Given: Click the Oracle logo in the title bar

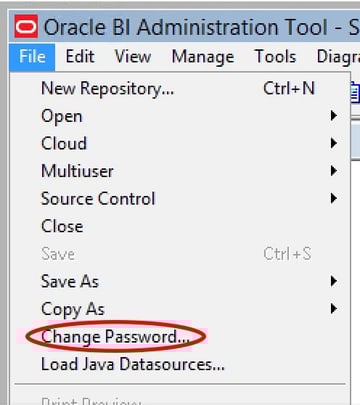Looking at the screenshot, I should [26, 26].
